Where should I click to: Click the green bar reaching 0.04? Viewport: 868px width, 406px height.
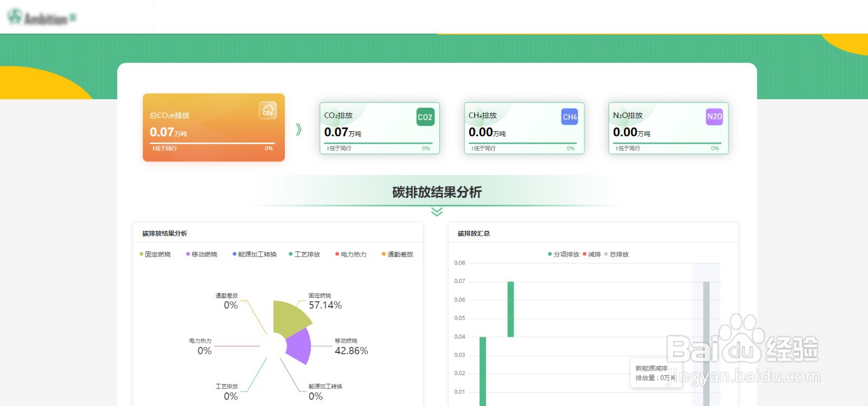point(483,371)
